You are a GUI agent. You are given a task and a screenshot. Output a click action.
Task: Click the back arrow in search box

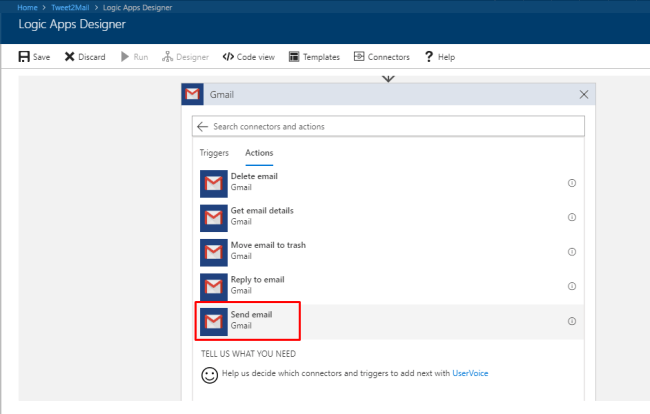click(202, 126)
